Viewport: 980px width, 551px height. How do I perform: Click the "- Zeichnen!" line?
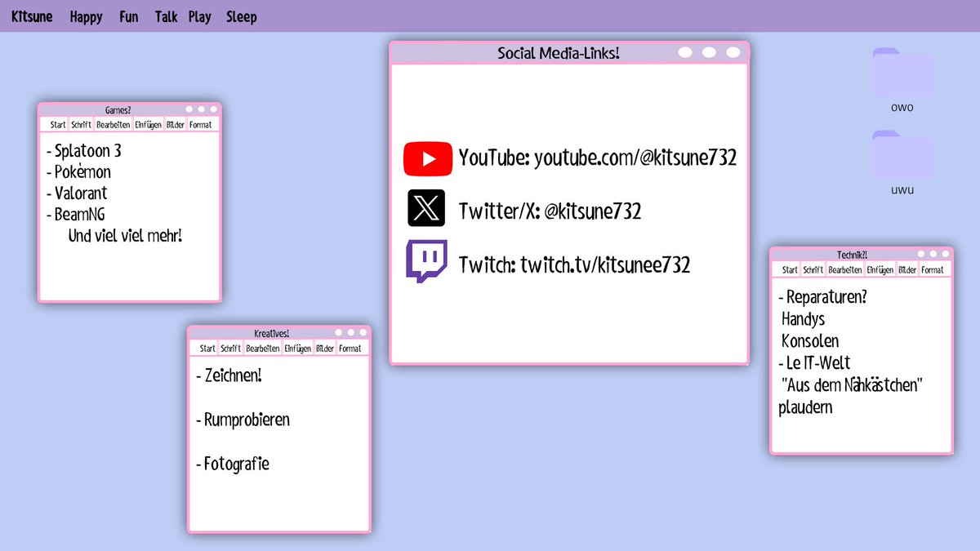(229, 375)
